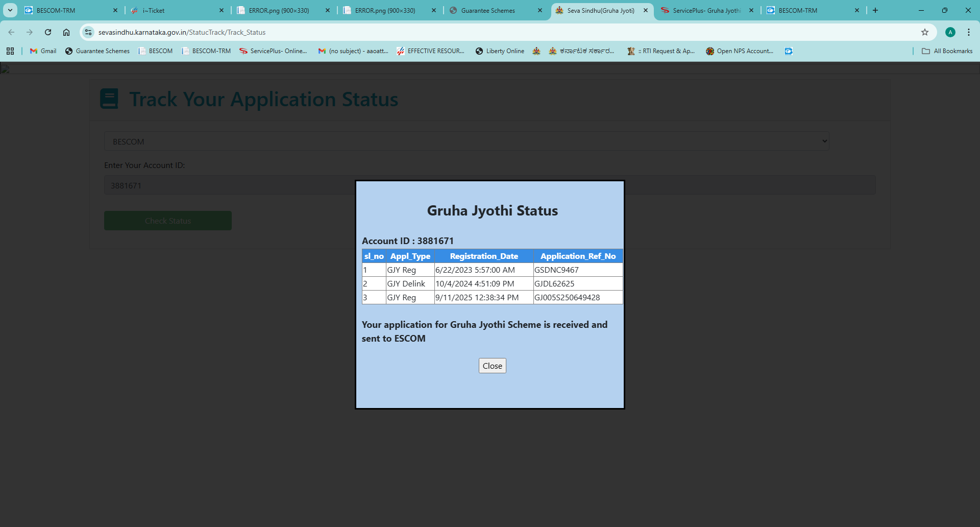Open the Liberty Online bookmark
980x527 pixels.
pos(500,51)
